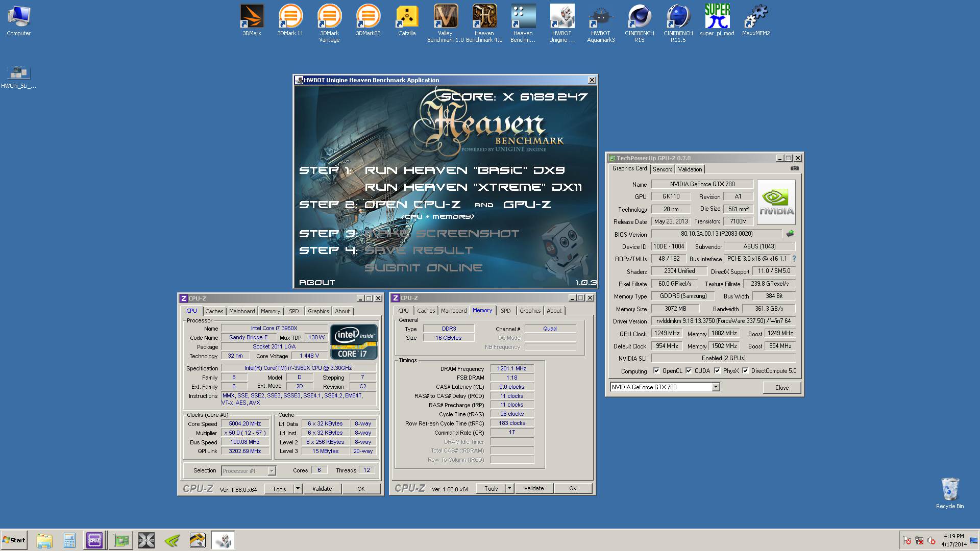Click the Computer desktop icon

pos(19,20)
